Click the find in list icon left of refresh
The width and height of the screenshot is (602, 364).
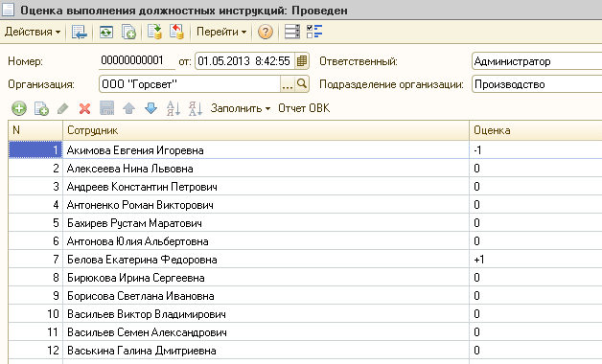click(x=80, y=32)
